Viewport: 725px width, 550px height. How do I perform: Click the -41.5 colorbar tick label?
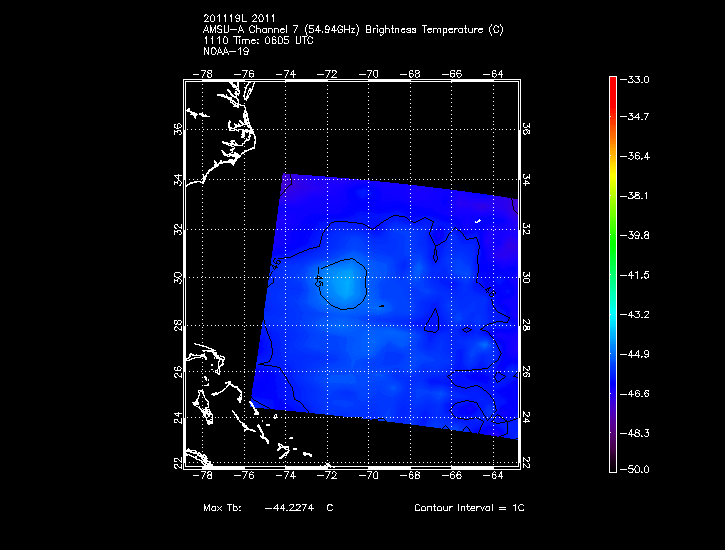point(635,275)
